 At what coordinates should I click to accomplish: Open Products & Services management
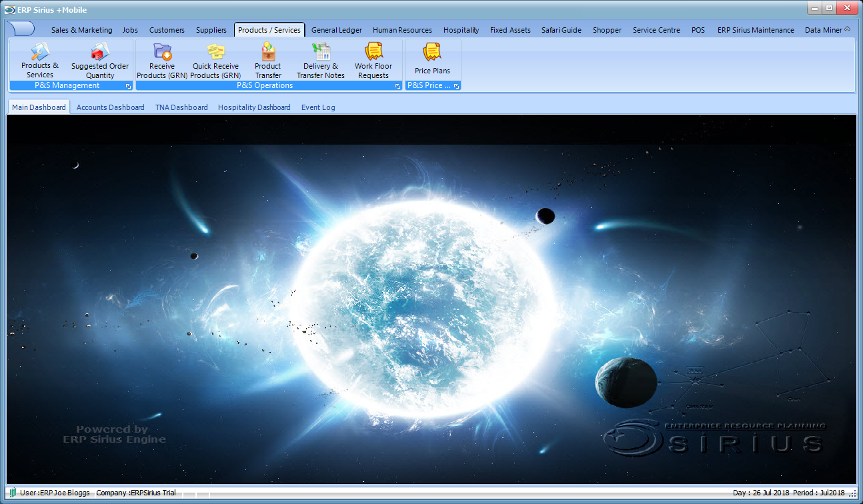tap(40, 60)
